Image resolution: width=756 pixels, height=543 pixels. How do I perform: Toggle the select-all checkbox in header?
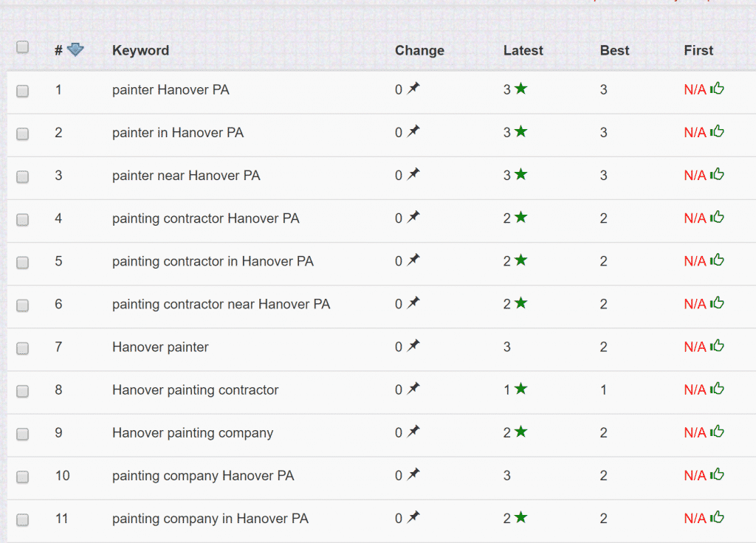coord(22,47)
